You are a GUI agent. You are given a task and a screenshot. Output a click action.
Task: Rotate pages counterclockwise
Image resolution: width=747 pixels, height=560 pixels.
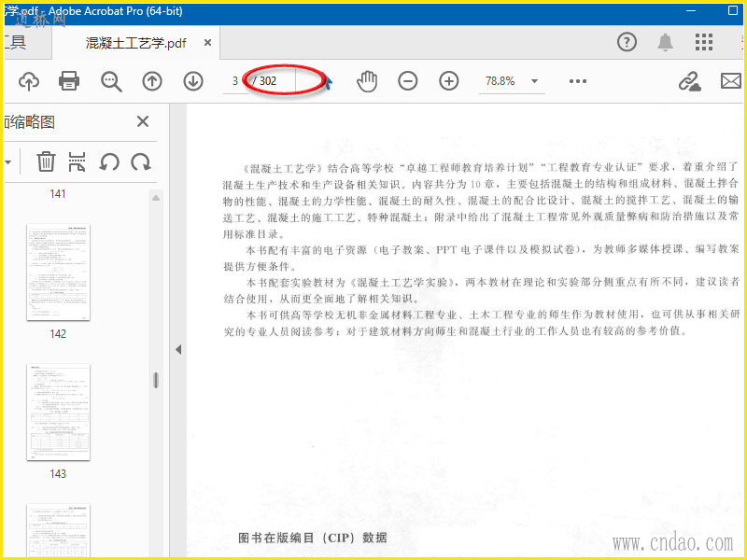click(109, 161)
